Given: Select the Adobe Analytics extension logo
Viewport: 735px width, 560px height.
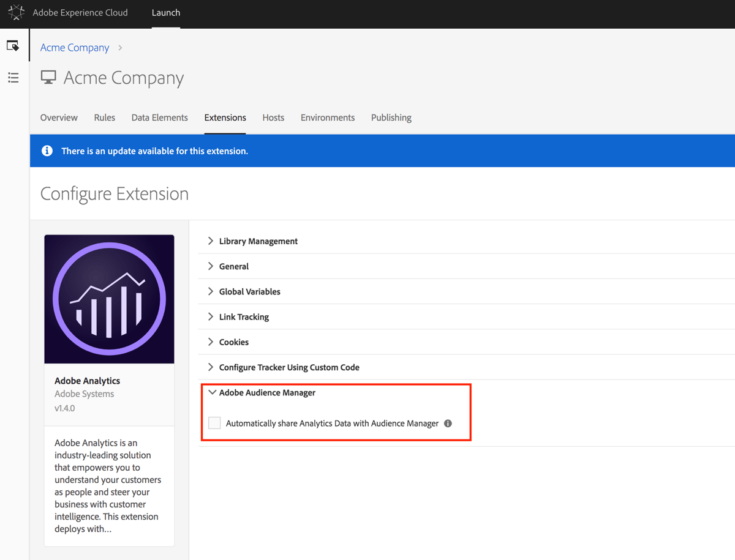Looking at the screenshot, I should (109, 299).
